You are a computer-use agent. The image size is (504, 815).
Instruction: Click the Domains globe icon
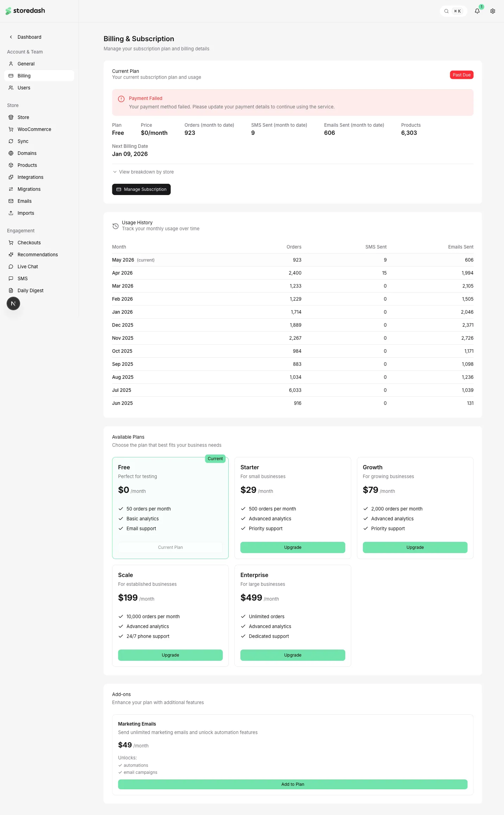pyautogui.click(x=11, y=153)
